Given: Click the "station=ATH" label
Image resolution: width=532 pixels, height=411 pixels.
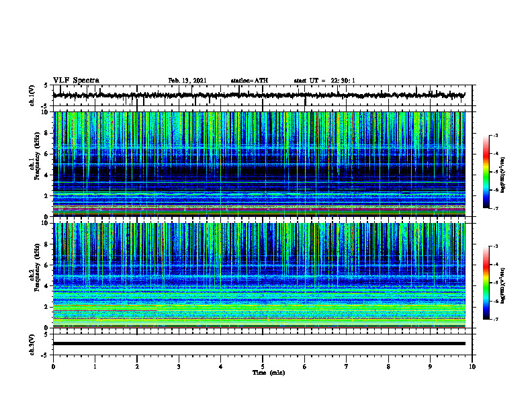Looking at the screenshot, I should (x=249, y=81).
